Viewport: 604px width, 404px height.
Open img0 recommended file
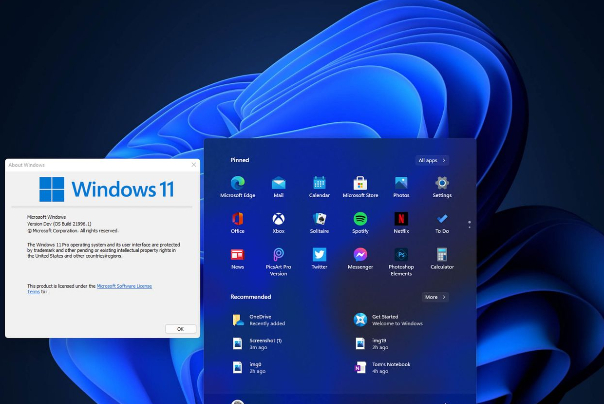(249, 367)
